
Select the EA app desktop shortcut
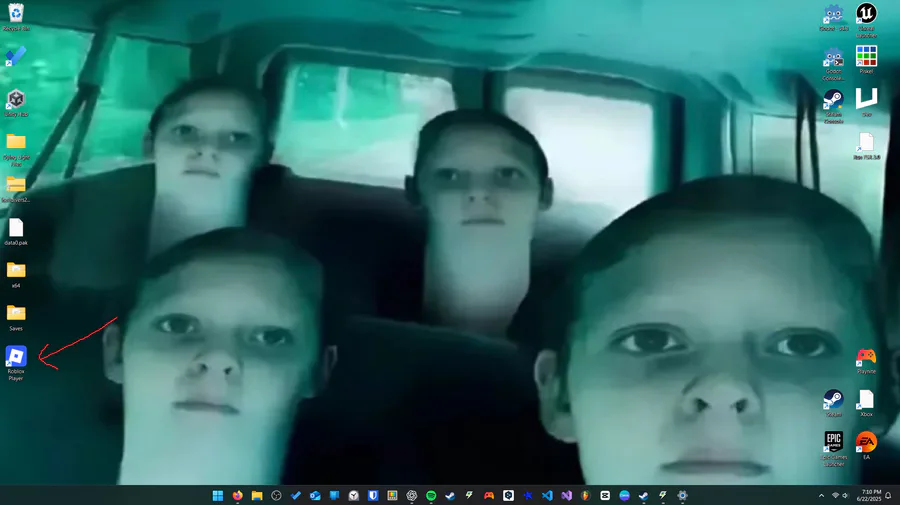(866, 442)
